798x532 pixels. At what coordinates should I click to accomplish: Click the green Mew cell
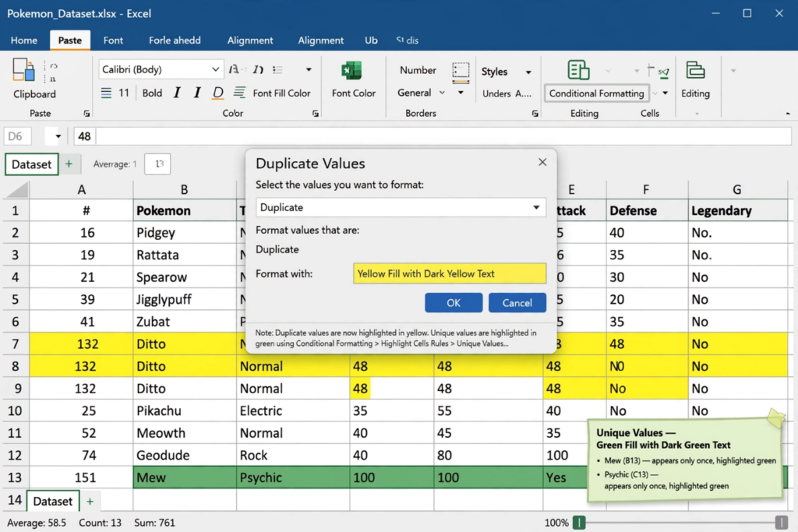point(184,477)
